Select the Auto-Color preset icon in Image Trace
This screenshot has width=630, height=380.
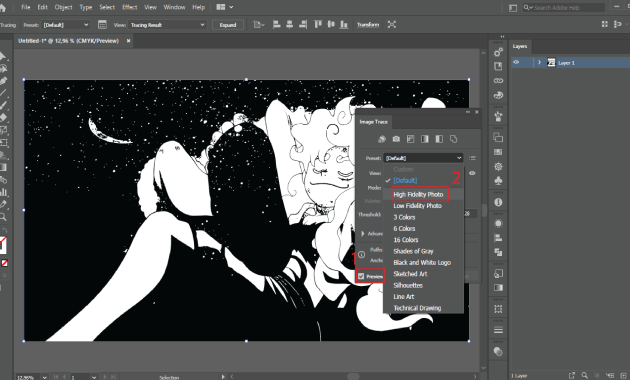(x=382, y=139)
